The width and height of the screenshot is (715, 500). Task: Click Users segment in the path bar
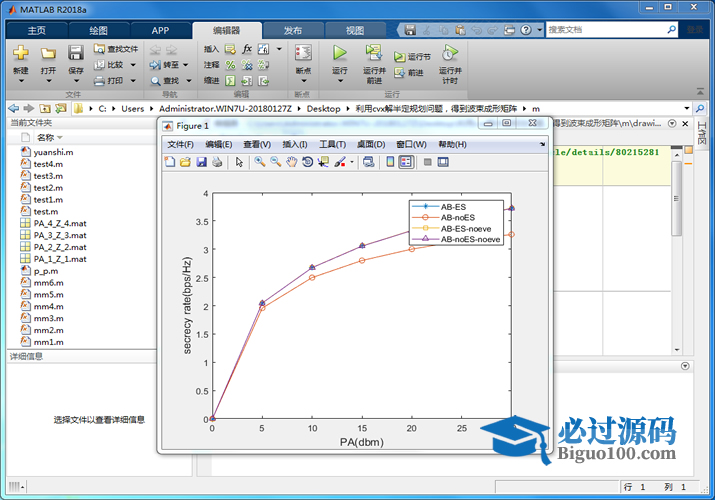pos(133,108)
